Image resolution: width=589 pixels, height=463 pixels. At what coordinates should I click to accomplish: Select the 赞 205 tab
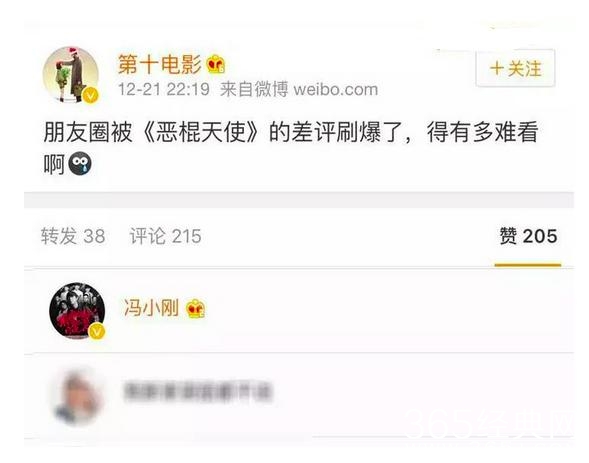tap(528, 236)
